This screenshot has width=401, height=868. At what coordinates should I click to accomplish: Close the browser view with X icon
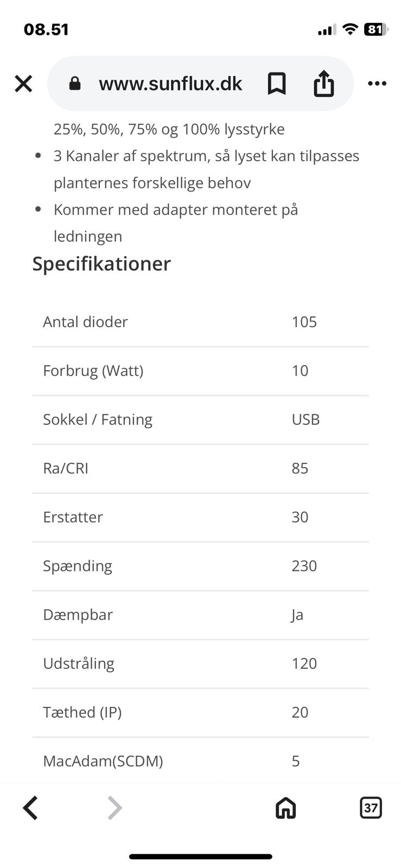pyautogui.click(x=23, y=84)
